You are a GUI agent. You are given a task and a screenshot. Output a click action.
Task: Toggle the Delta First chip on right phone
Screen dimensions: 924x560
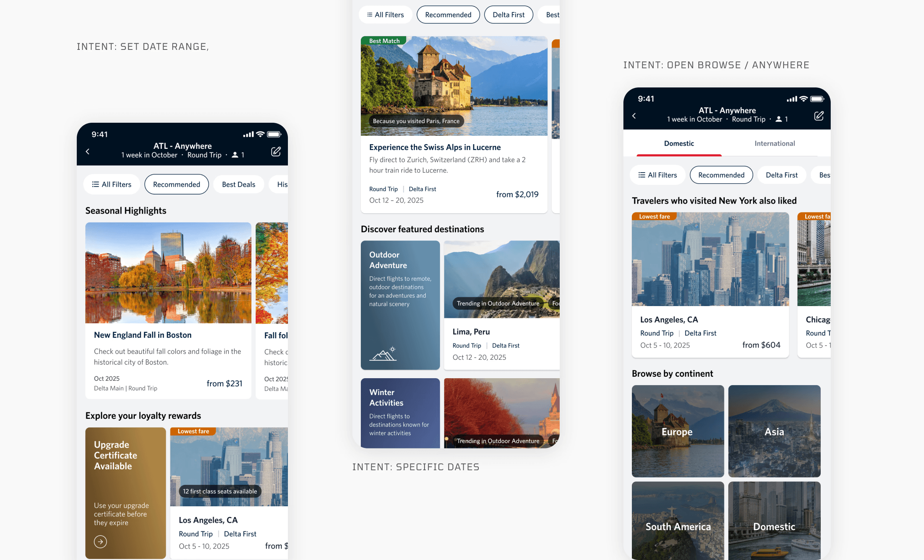point(781,175)
